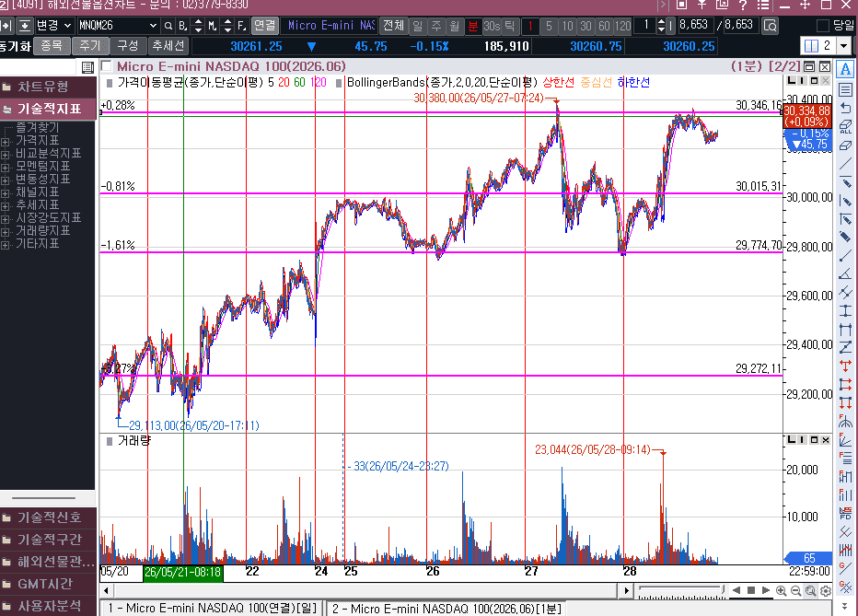Click the displayed bar count field showing 8,653

click(x=694, y=25)
